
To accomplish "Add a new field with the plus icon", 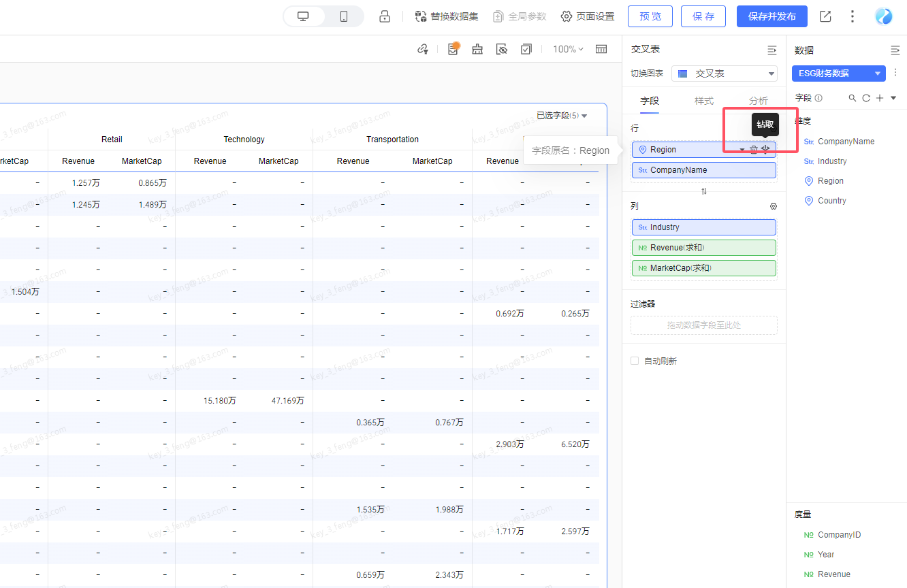I will (880, 98).
